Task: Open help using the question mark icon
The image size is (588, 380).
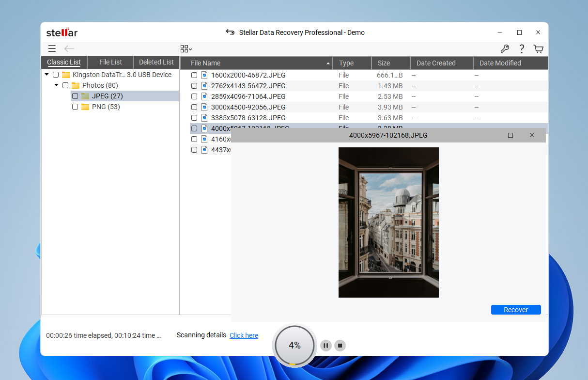Action: click(x=522, y=49)
